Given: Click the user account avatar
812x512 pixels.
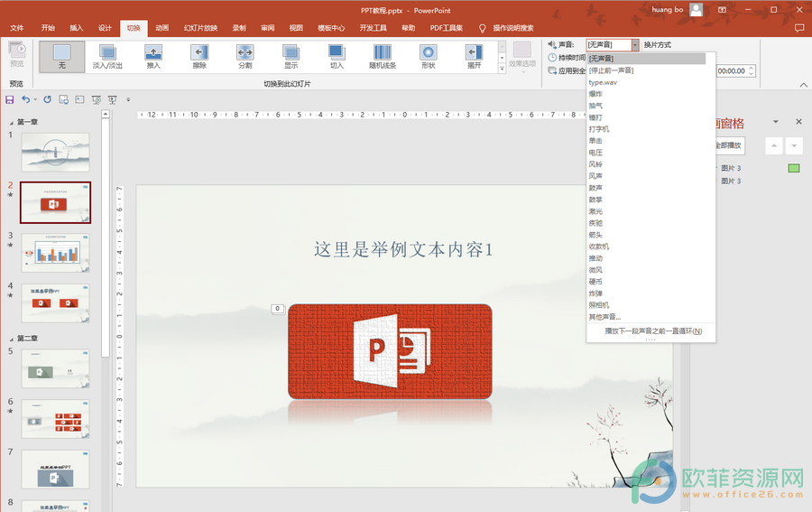Looking at the screenshot, I should [696, 10].
